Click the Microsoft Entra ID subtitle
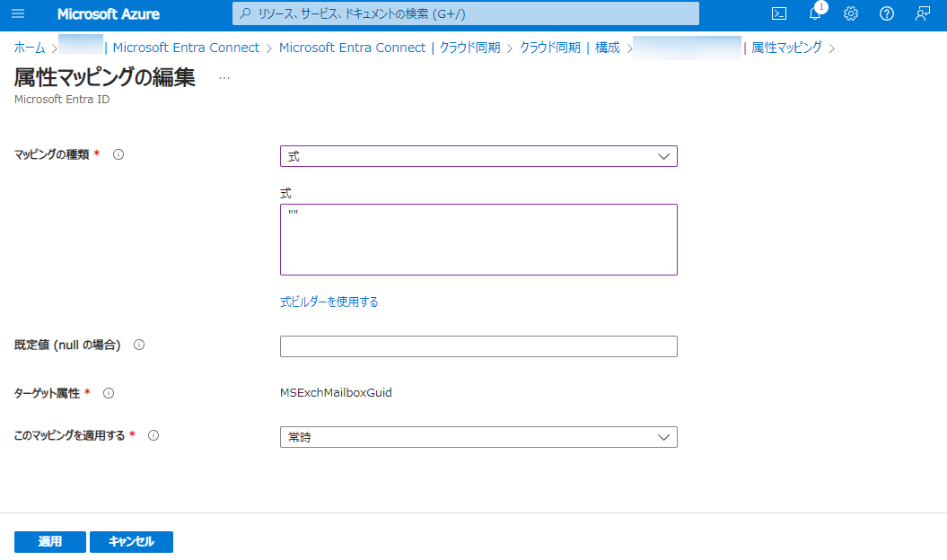Viewport: 947px width, 560px height. click(62, 100)
